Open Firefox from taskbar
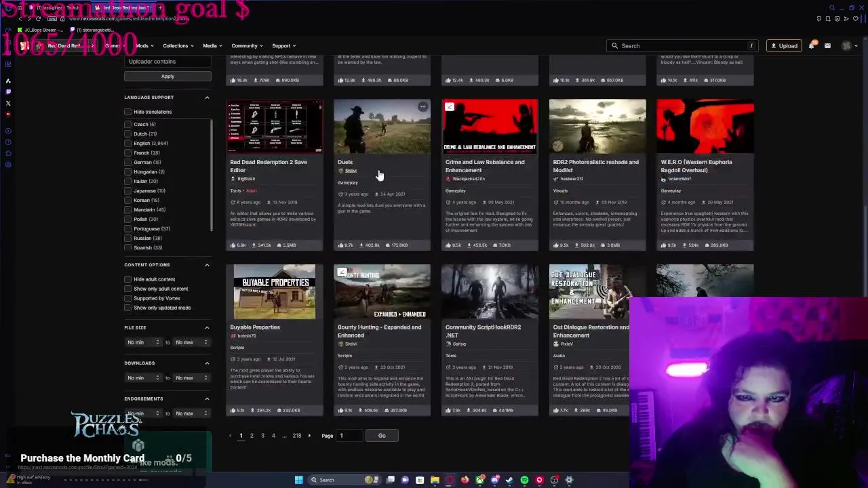868x488 pixels. tap(465, 480)
